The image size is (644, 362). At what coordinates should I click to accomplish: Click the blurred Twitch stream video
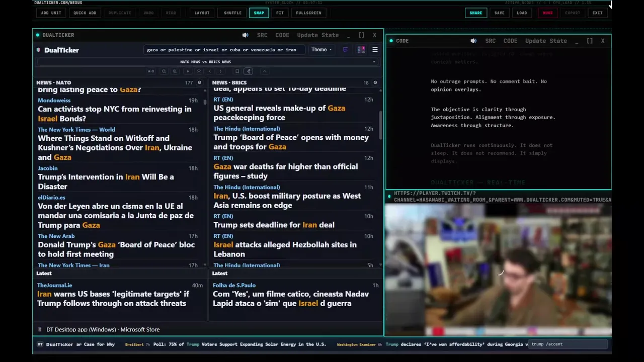[x=498, y=270]
